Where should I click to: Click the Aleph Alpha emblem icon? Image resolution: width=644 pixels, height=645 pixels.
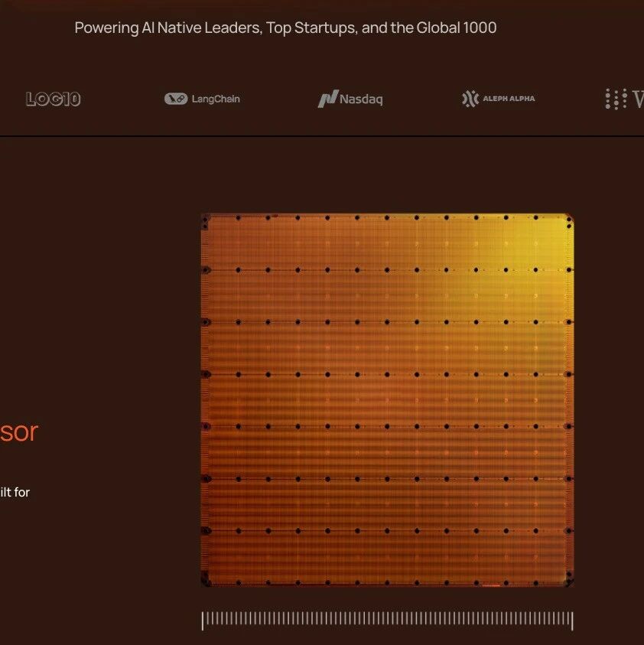point(470,99)
